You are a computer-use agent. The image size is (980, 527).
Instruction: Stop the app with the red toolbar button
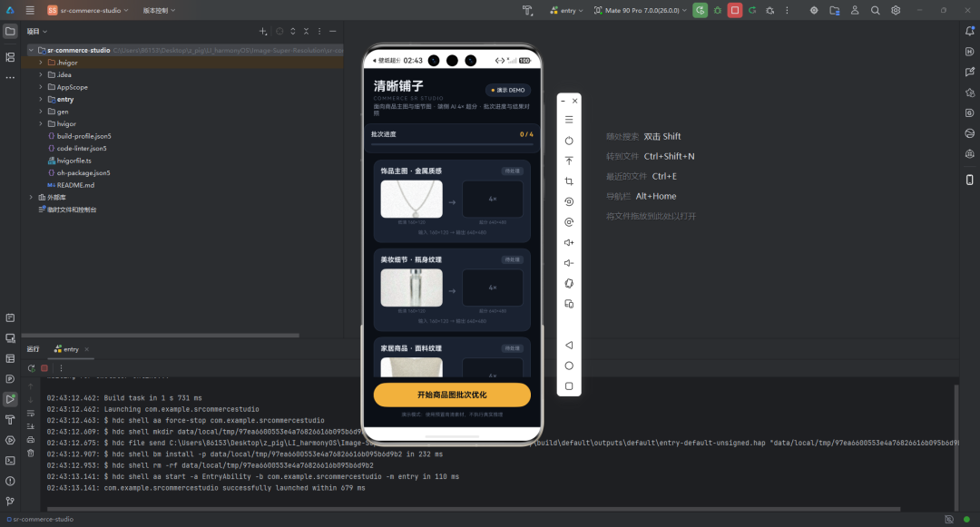click(x=735, y=10)
